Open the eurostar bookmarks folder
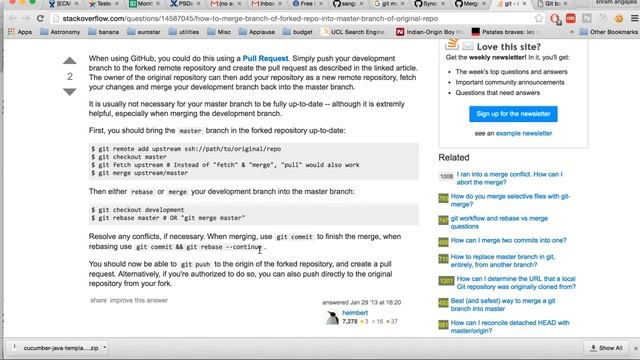The image size is (640, 360). (x=144, y=32)
